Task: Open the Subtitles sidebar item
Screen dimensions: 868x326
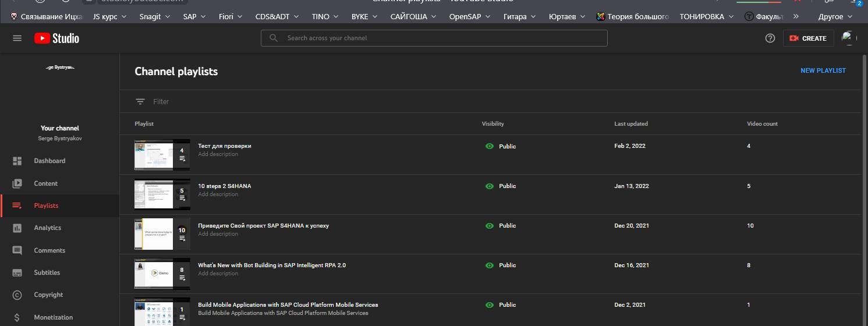Action: (47, 272)
